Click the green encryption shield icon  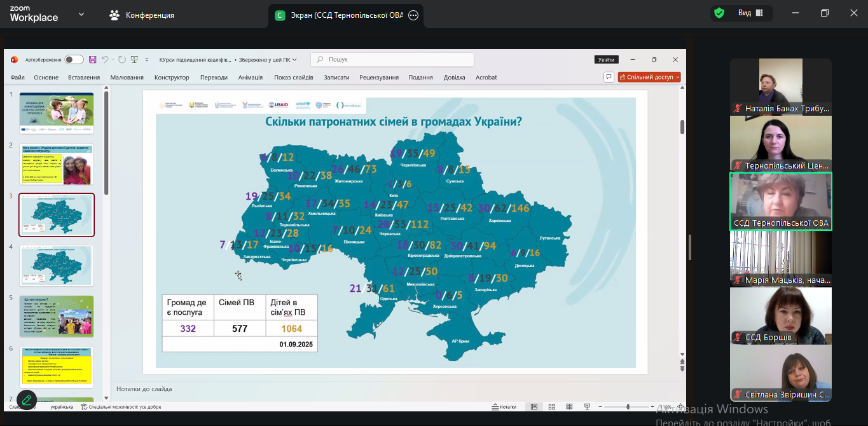coord(719,13)
